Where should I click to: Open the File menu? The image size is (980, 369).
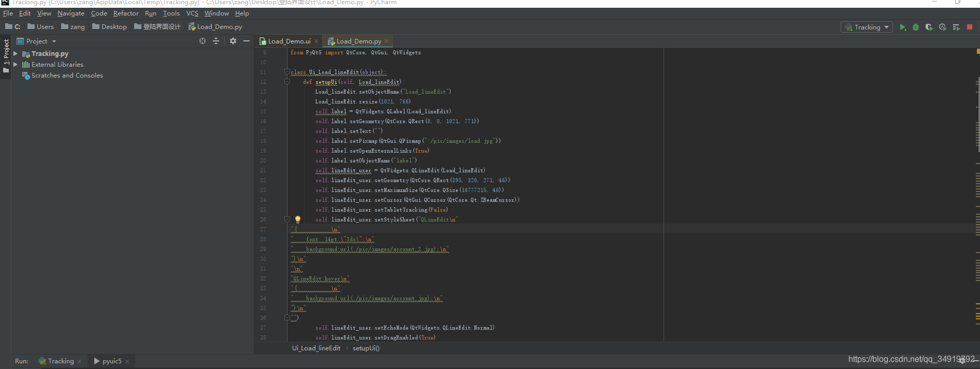(8, 13)
